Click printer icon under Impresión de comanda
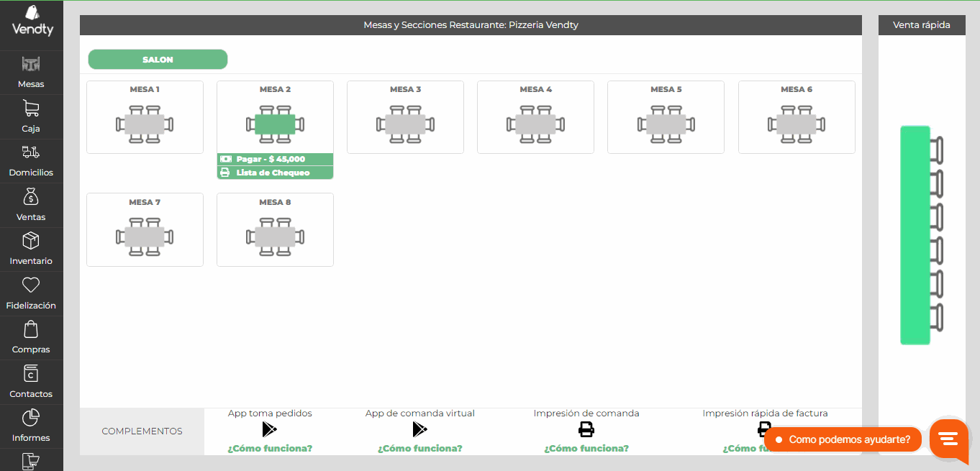Viewport: 980px width, 471px height. (586, 429)
